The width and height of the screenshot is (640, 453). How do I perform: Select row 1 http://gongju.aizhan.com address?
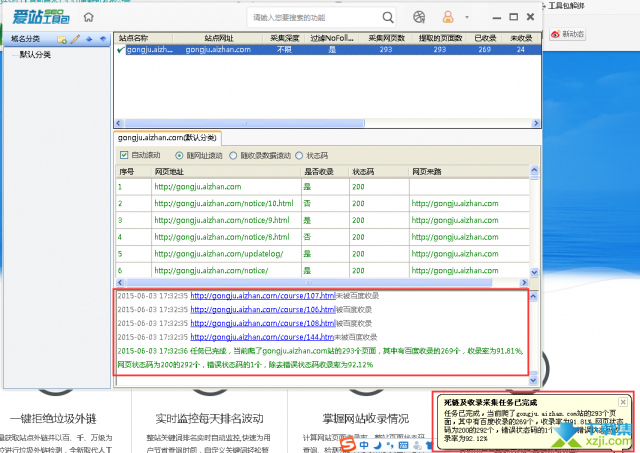(x=226, y=187)
